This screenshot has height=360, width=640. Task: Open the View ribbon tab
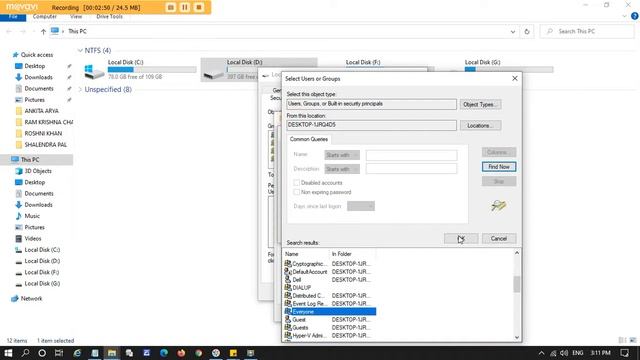click(x=76, y=17)
